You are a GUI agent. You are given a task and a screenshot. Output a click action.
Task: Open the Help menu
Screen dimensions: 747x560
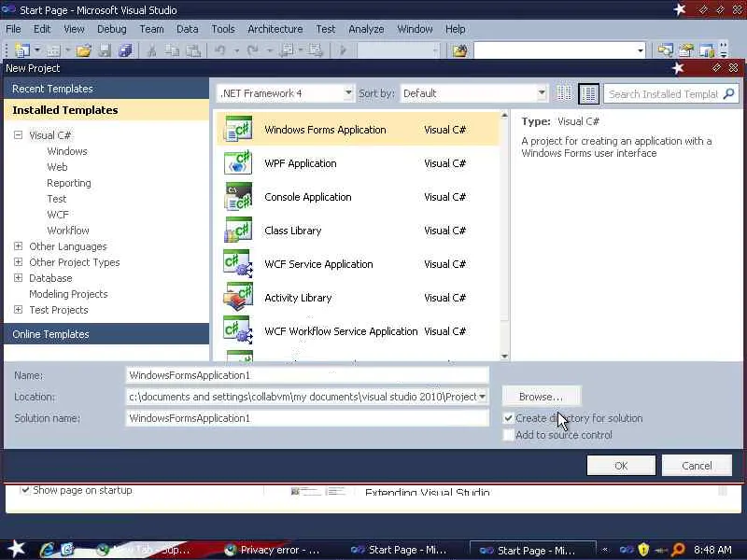pyautogui.click(x=456, y=29)
